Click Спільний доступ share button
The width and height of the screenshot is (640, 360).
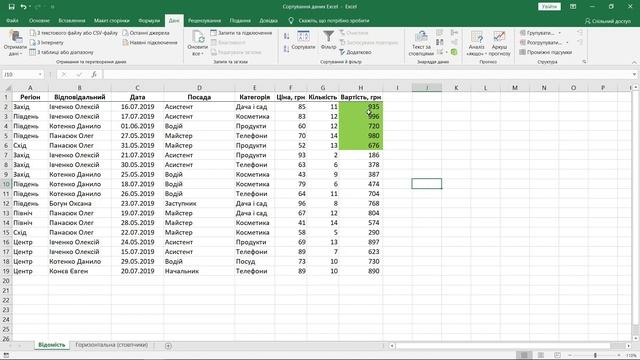point(607,20)
